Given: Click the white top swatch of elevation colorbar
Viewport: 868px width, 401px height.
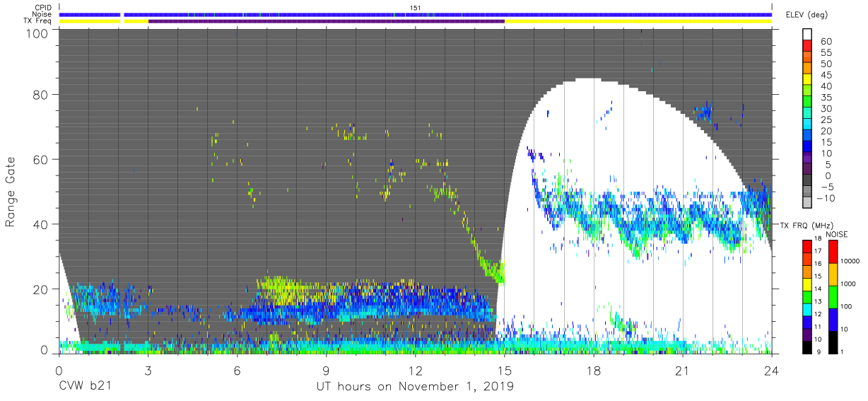Looking at the screenshot, I should [809, 35].
